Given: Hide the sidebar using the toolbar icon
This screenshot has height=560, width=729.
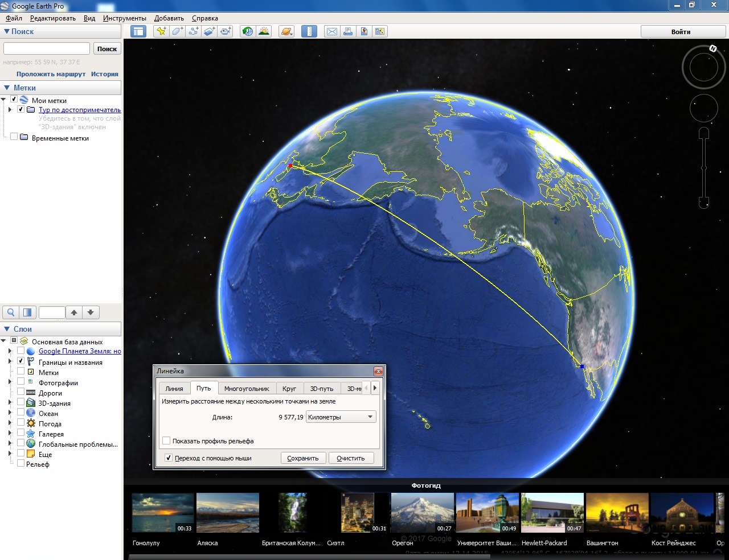Looking at the screenshot, I should click(x=138, y=31).
